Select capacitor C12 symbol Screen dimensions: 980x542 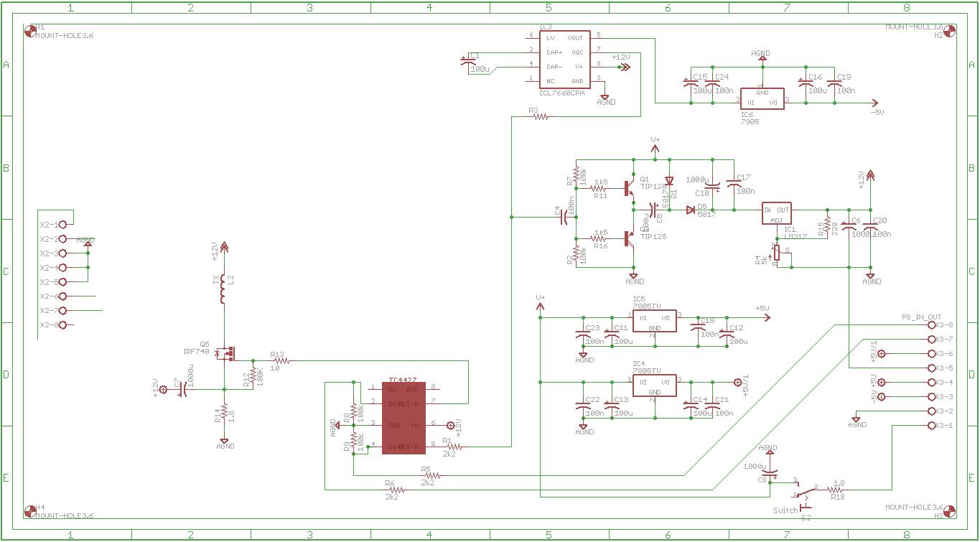726,335
